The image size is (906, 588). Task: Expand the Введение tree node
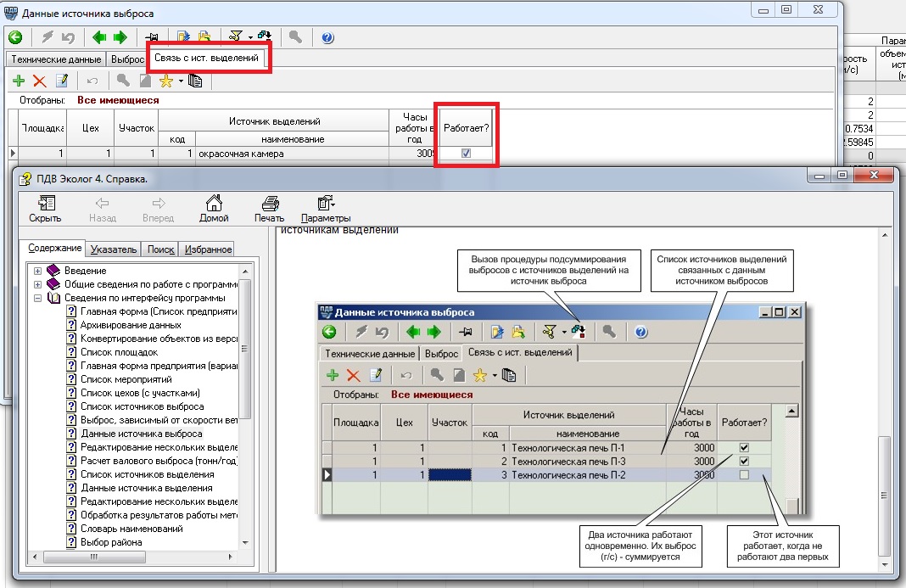(37, 271)
